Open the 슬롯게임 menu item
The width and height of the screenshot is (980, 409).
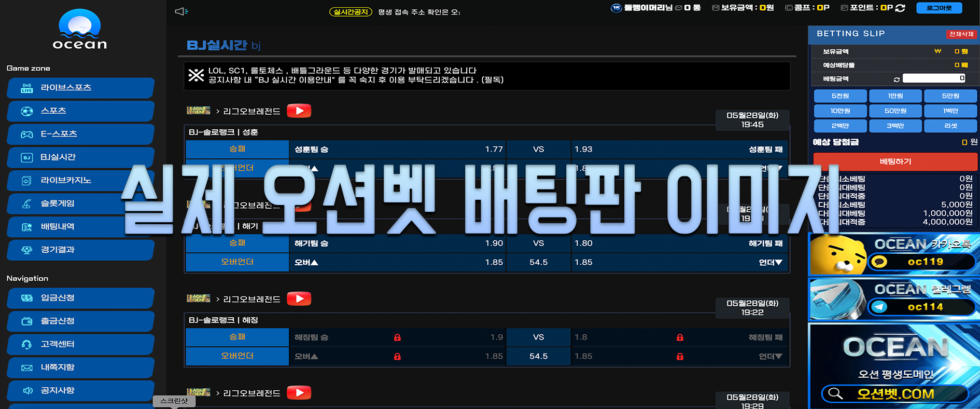[81, 203]
